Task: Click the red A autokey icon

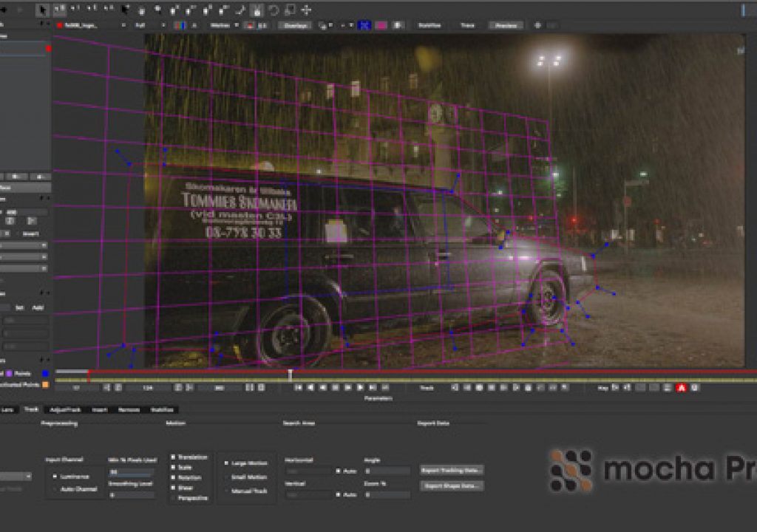Action: [681, 388]
